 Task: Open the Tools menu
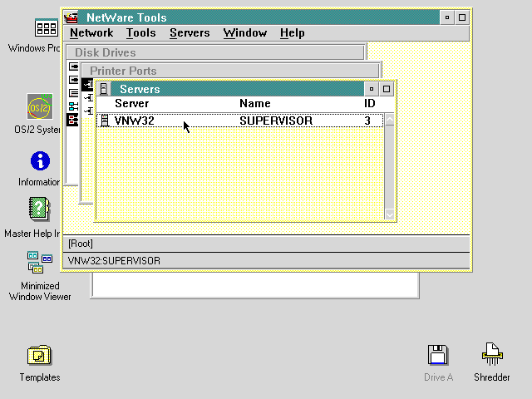(x=141, y=33)
